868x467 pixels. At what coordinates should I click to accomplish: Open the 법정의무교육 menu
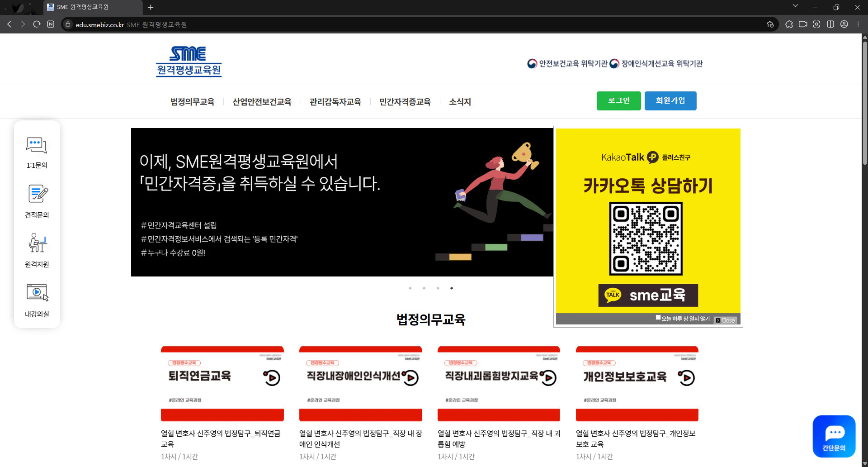point(192,102)
